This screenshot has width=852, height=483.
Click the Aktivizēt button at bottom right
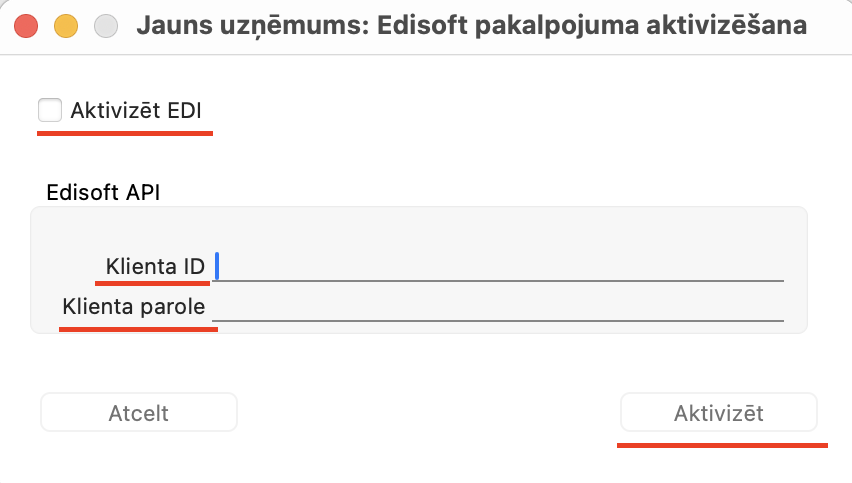(719, 413)
